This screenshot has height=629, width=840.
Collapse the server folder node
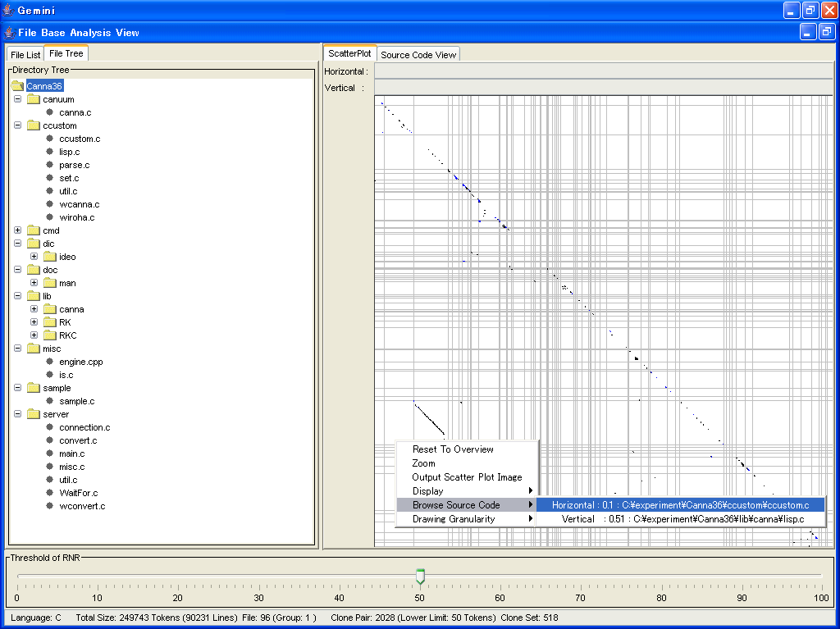18,414
